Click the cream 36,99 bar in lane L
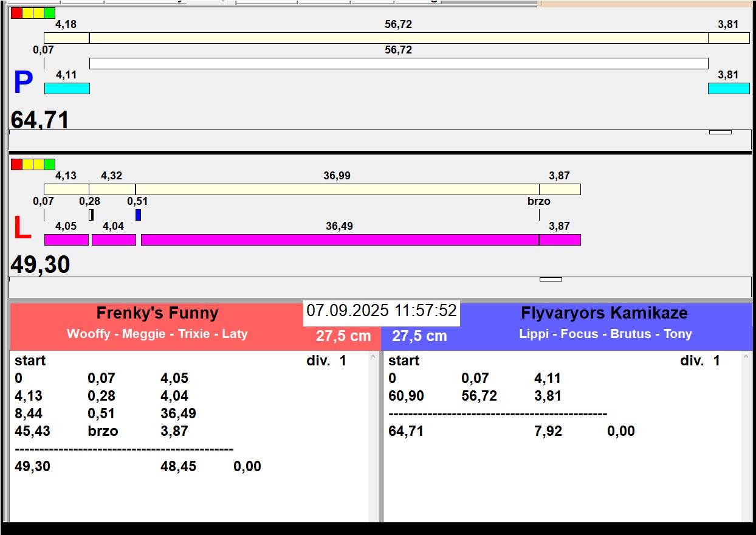The height and width of the screenshot is (535, 756). (x=337, y=189)
